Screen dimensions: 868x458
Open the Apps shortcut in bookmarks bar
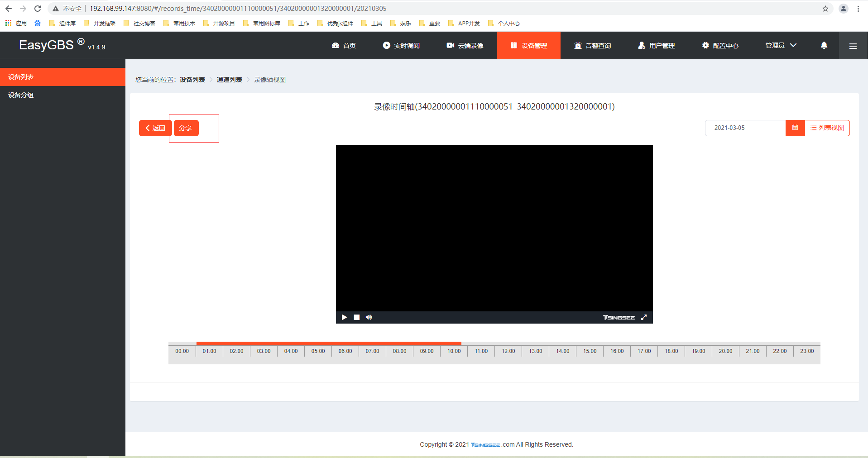(16, 23)
